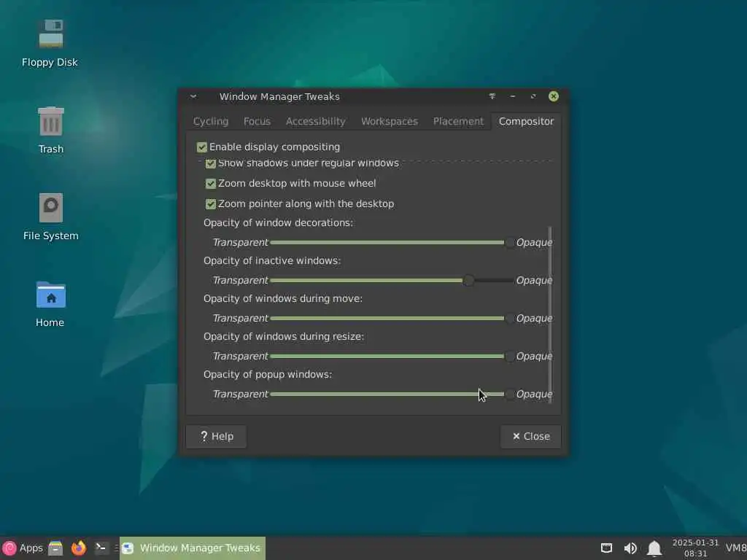The width and height of the screenshot is (747, 560).
Task: Maximize the Window Manager Tweaks window
Action: [533, 96]
